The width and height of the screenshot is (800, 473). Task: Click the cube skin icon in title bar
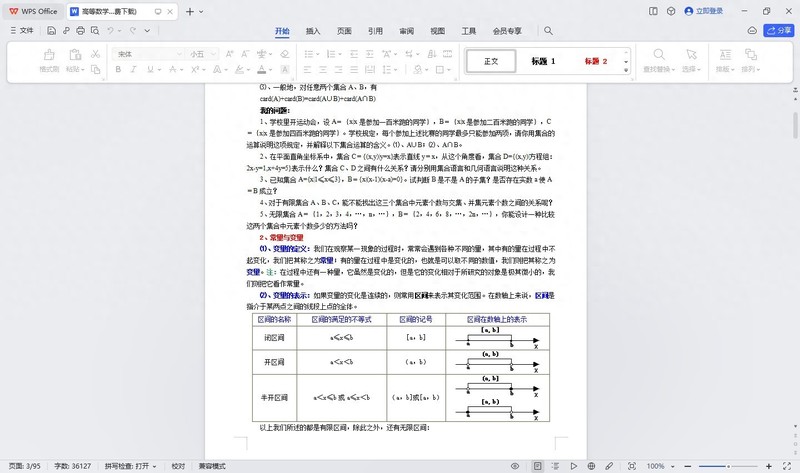click(671, 11)
